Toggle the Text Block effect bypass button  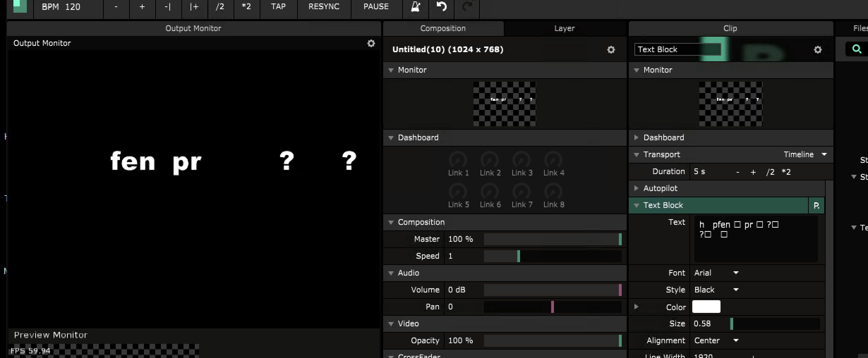click(x=816, y=205)
